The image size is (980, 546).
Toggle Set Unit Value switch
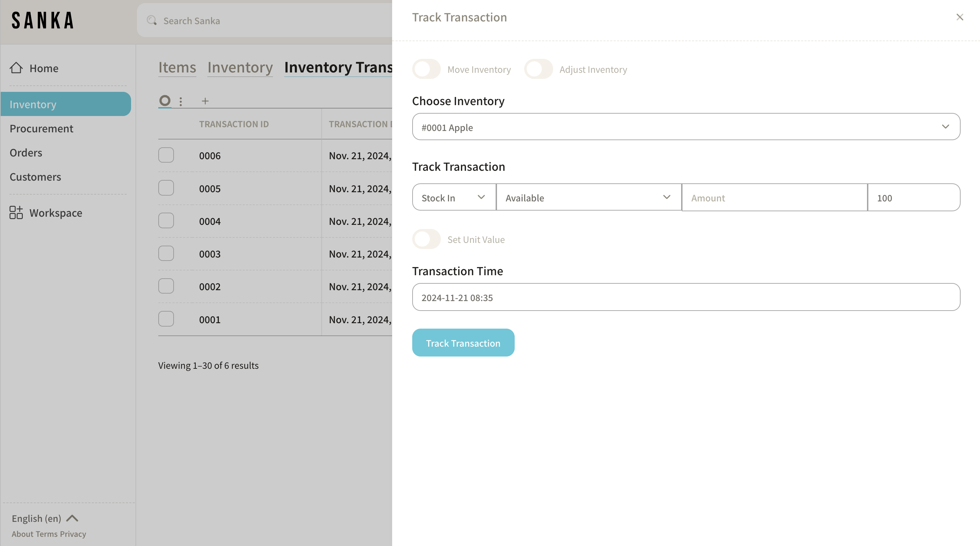point(426,239)
